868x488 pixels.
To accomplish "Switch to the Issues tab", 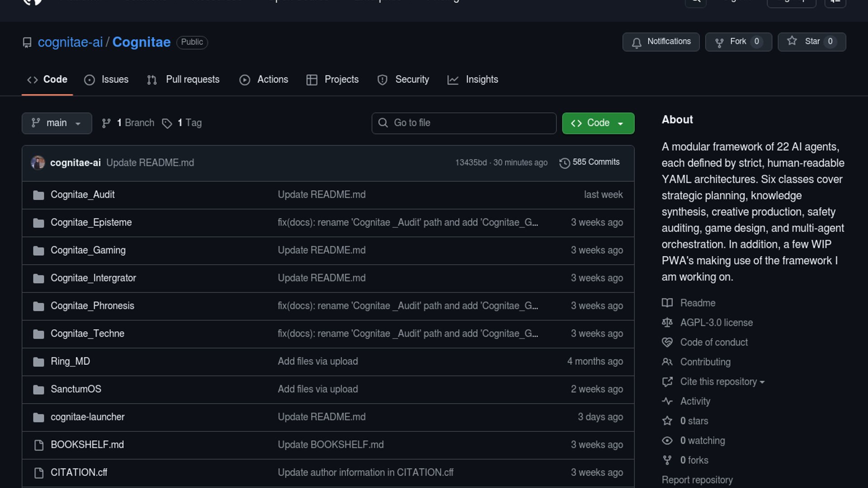I will pos(107,80).
